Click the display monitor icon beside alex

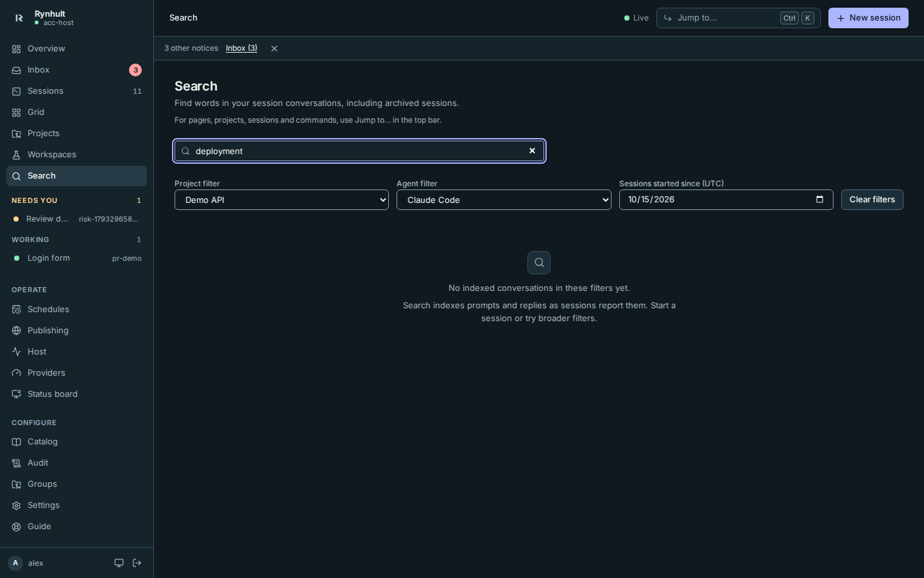pyautogui.click(x=119, y=563)
